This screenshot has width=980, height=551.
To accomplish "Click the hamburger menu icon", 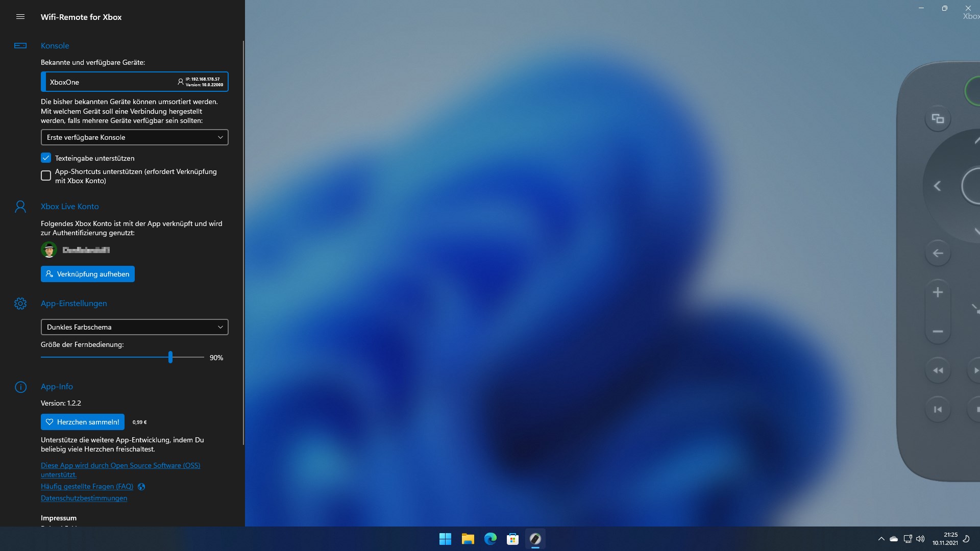I will (20, 17).
